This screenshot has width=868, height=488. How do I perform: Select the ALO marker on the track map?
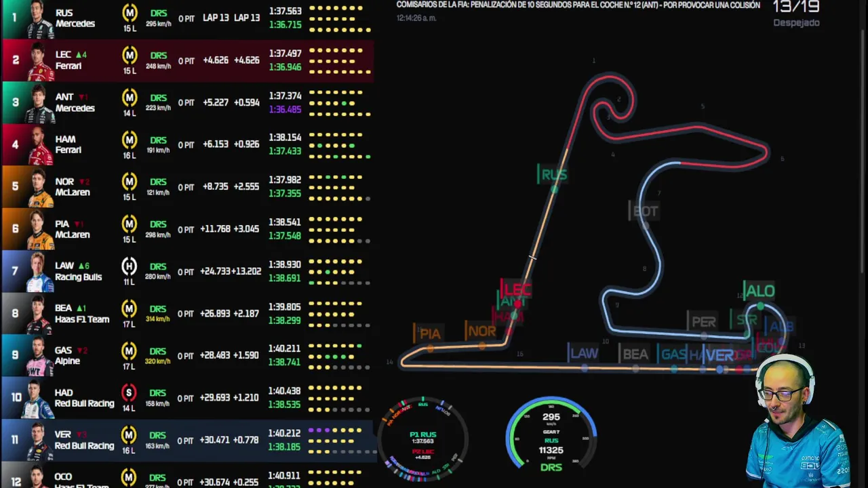click(x=759, y=291)
